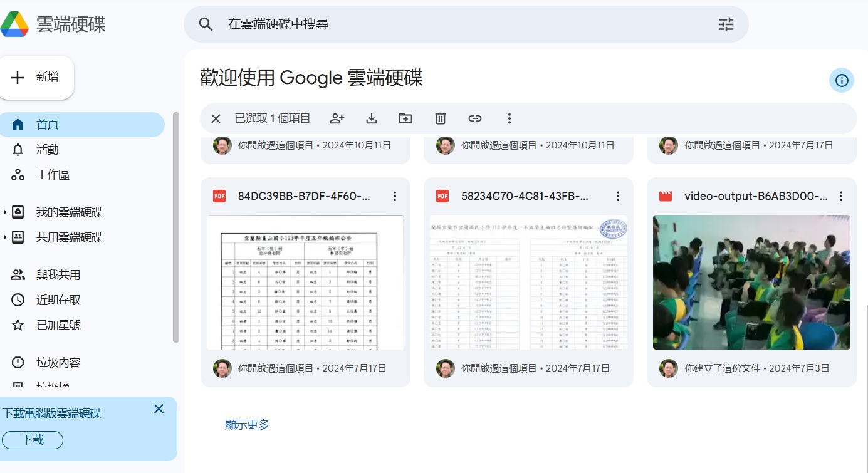
Task: Copy link using the chain icon
Action: pos(475,118)
